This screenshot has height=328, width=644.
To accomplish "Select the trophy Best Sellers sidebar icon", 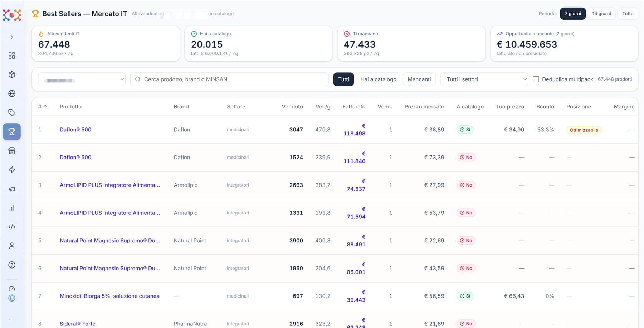I will point(12,131).
